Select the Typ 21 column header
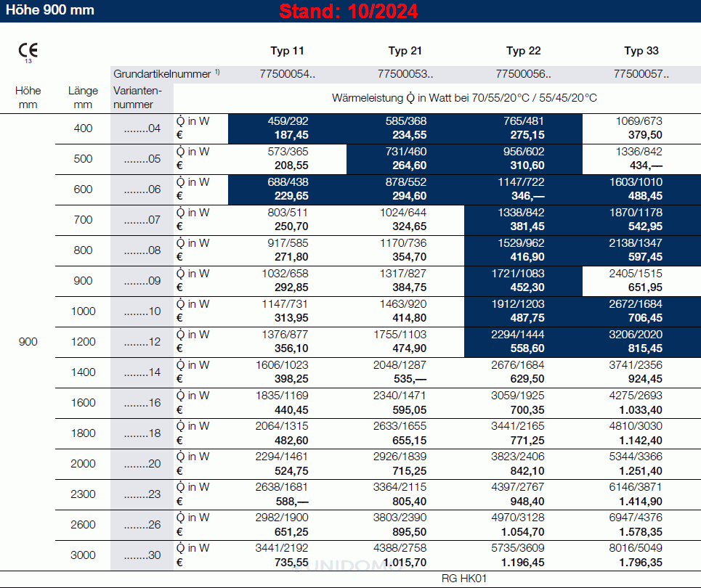This screenshot has width=701, height=588. [405, 51]
